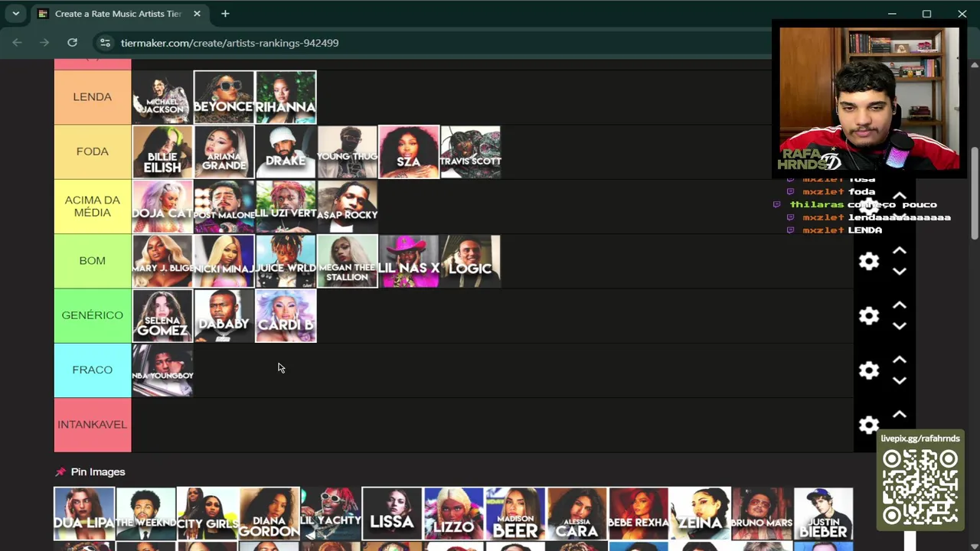The height and width of the screenshot is (551, 980).
Task: Move BOM tier row up
Action: pos(900,251)
